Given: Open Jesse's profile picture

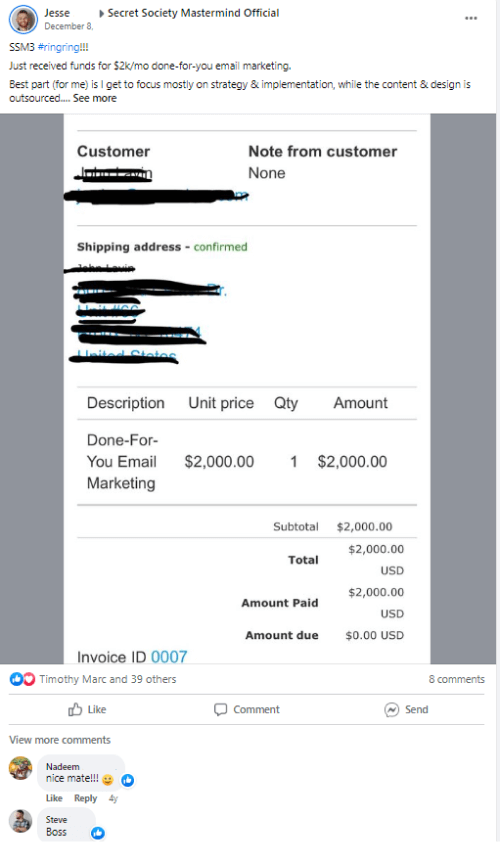Looking at the screenshot, I should (23, 20).
